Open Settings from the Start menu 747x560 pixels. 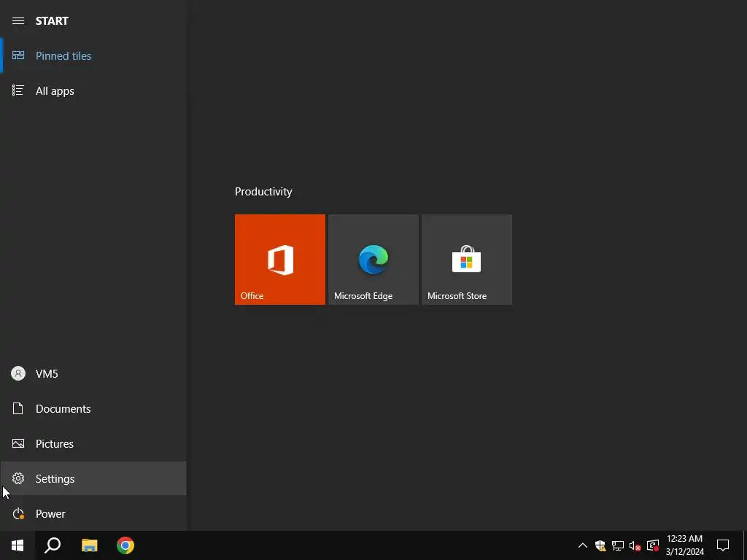coord(93,478)
